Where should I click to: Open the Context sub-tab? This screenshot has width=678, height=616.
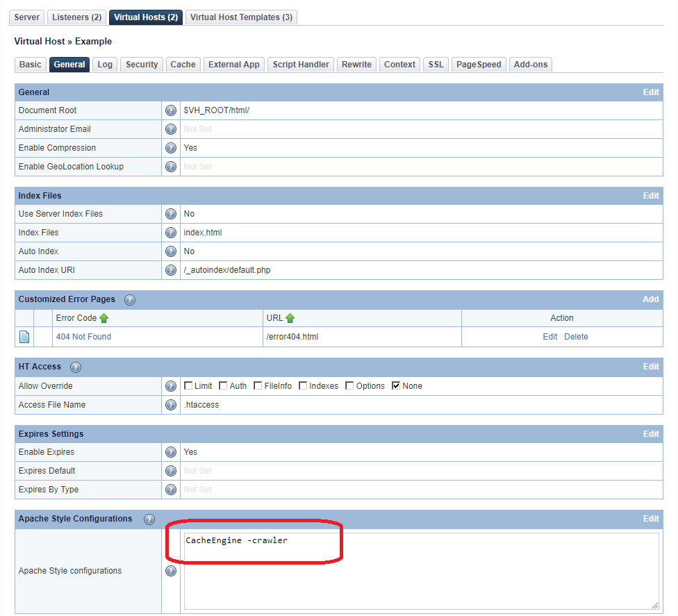click(x=399, y=65)
